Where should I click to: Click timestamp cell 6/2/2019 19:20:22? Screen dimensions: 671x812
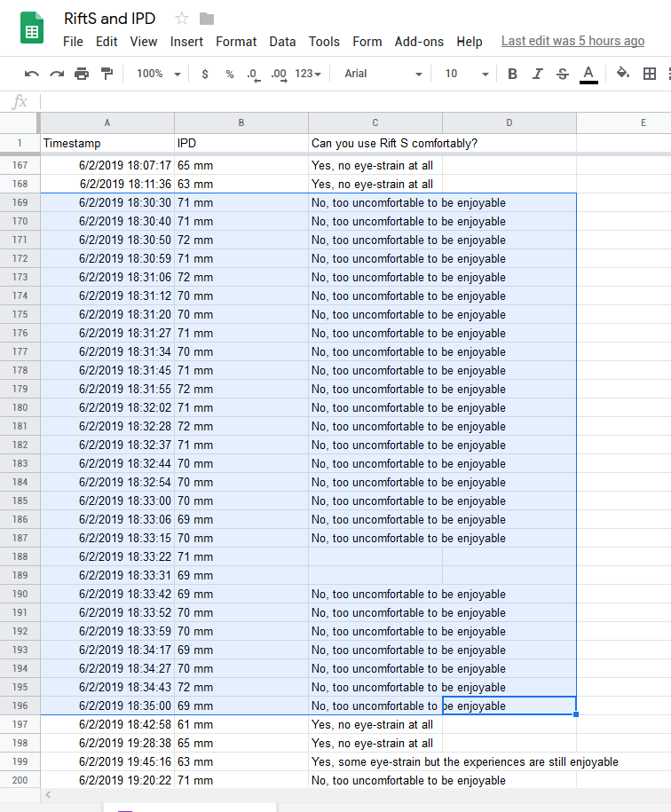point(107,780)
